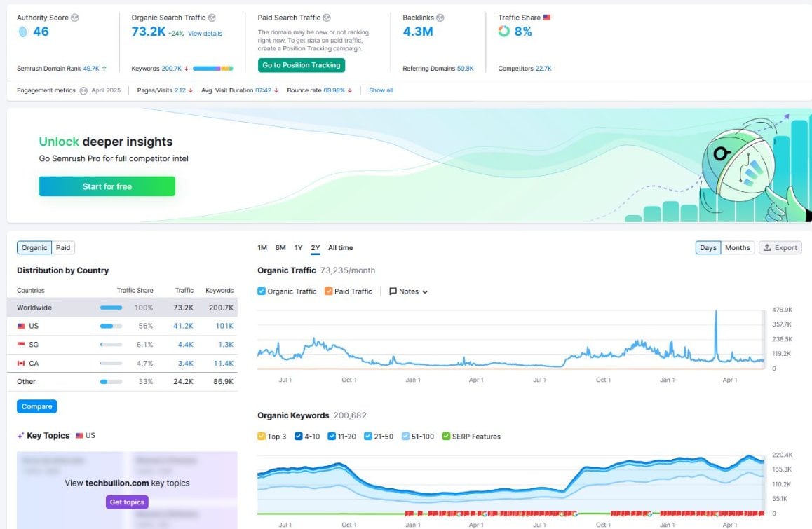Image resolution: width=812 pixels, height=529 pixels.
Task: Click the Key Topics sparkle icon
Action: tap(21, 436)
